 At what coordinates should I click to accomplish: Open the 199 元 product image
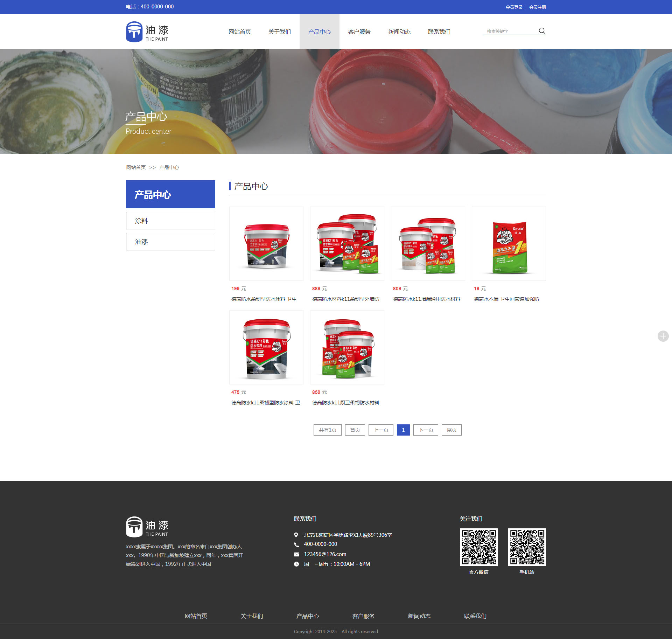click(x=266, y=244)
